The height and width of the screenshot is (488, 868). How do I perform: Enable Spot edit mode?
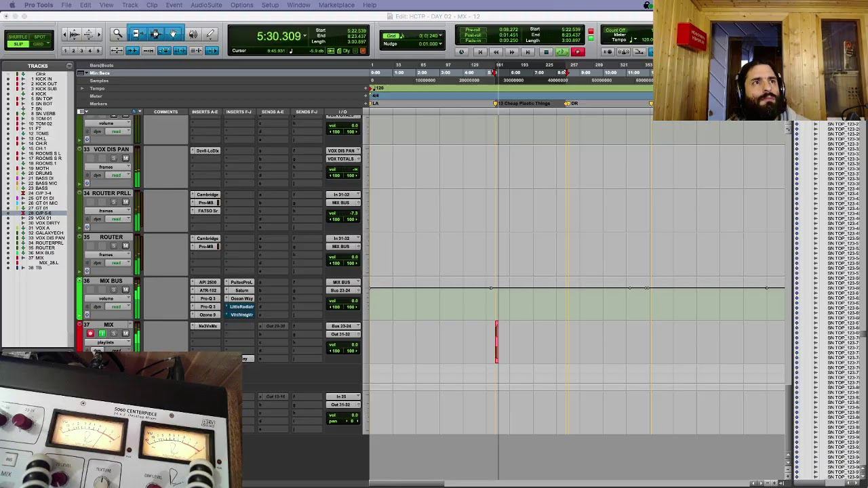click(40, 37)
